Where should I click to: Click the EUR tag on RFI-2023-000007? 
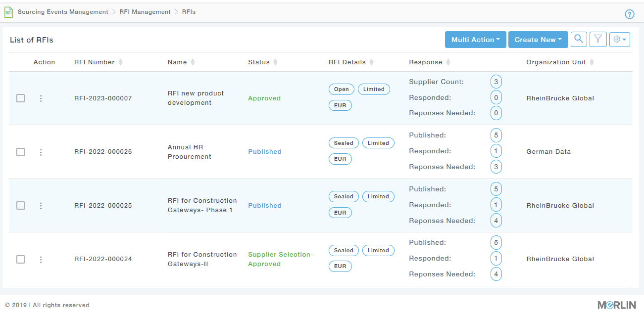click(340, 105)
